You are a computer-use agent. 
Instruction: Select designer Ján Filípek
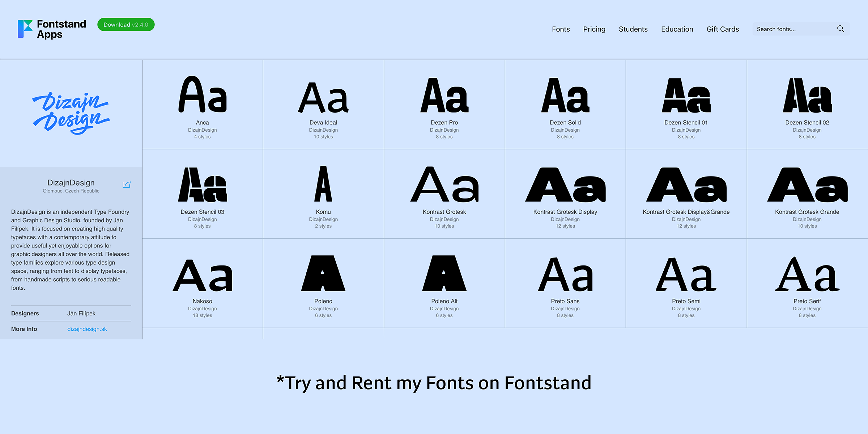click(81, 314)
